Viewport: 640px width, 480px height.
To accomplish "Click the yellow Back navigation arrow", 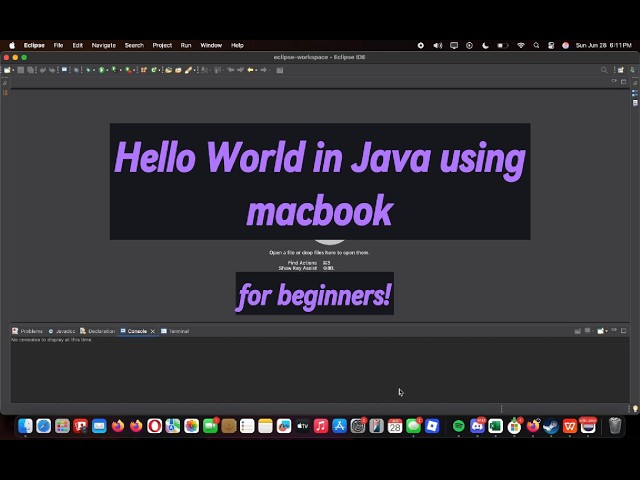I will click(x=250, y=70).
